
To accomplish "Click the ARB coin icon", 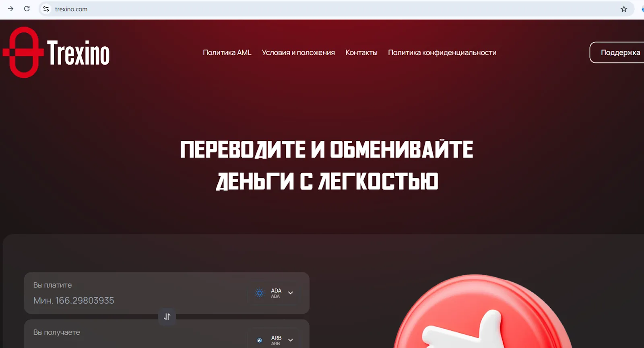I will (260, 340).
